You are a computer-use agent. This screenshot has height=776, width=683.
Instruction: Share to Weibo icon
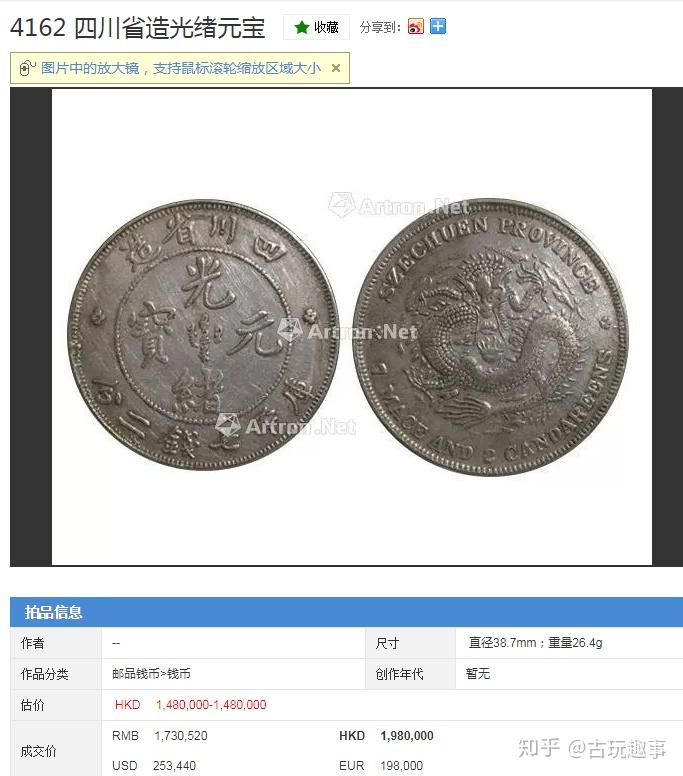[416, 26]
